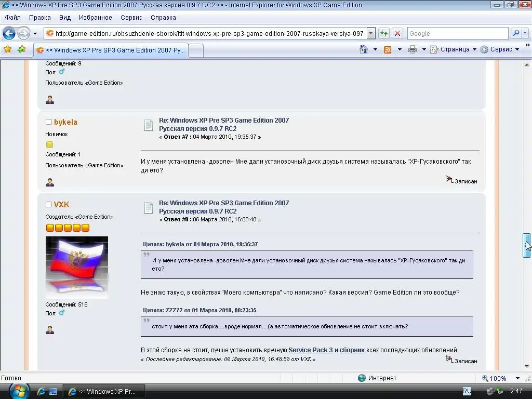
Task: Go back with the browser Back arrow
Action: 9,33
